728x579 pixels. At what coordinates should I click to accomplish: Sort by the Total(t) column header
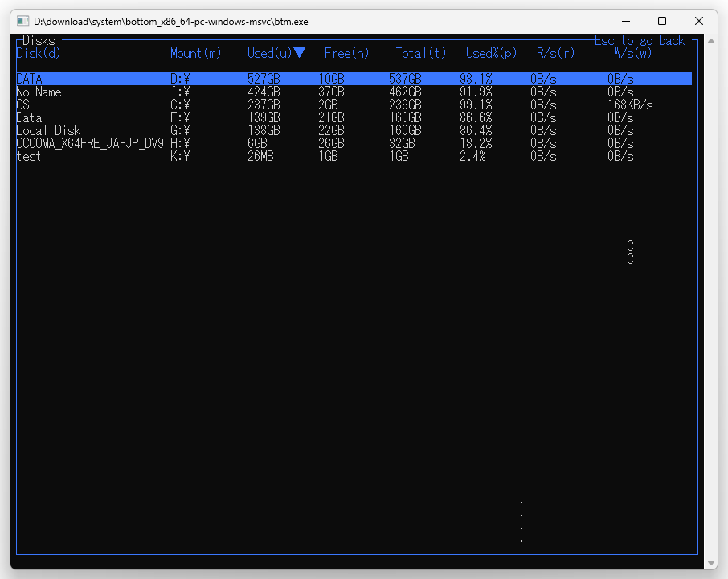[x=420, y=53]
